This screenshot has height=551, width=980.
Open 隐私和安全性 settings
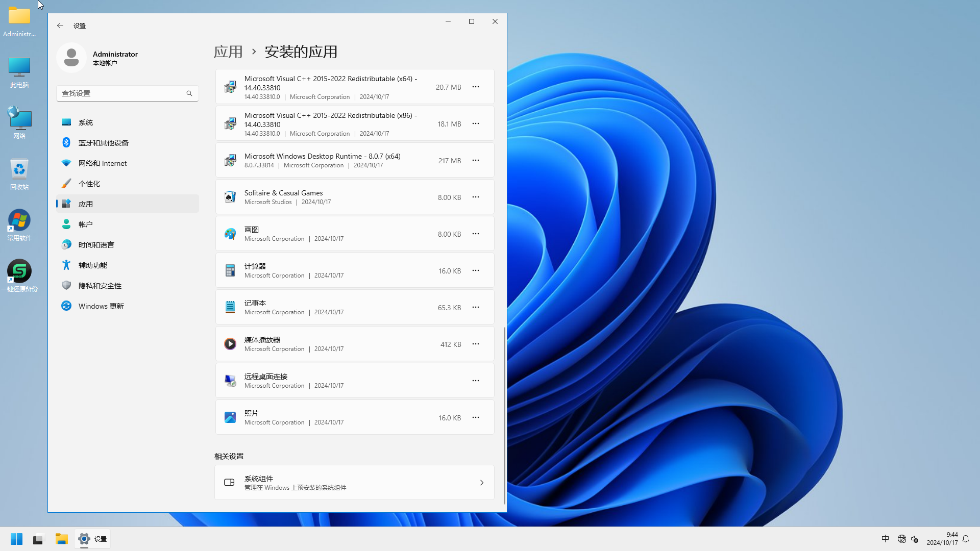[128, 286]
